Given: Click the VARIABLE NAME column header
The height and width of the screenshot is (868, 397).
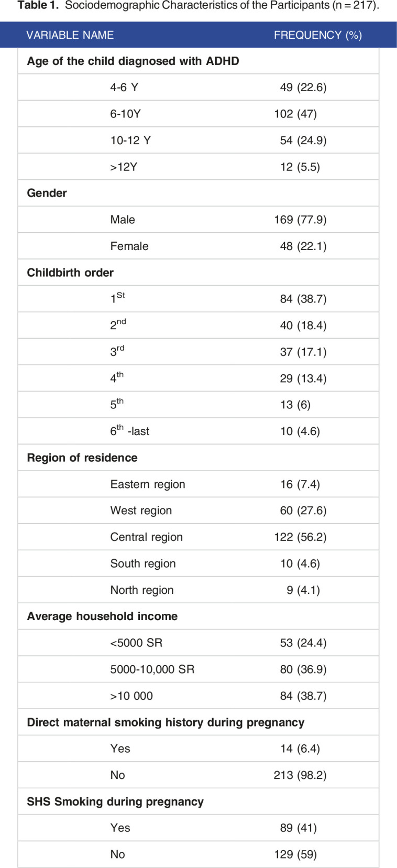Looking at the screenshot, I should coord(70,35).
